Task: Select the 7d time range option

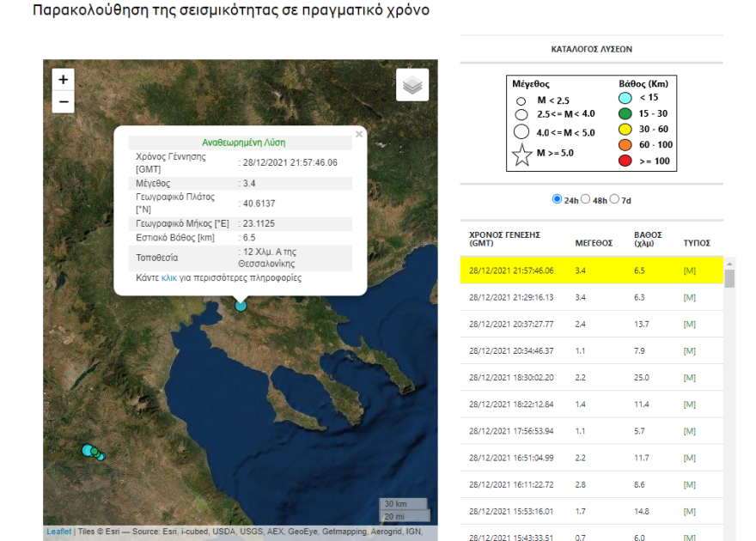Action: [x=614, y=198]
